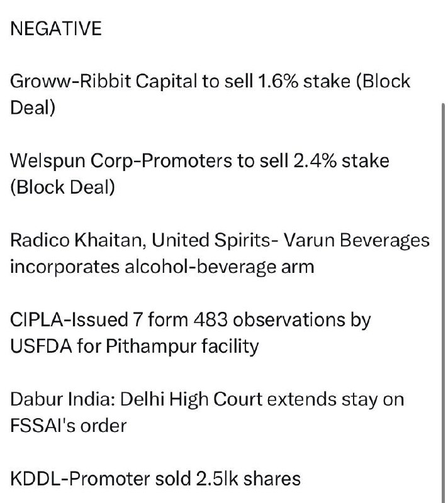The height and width of the screenshot is (503, 448).
Task: Click the word Deal) under Groww line
Action: pos(33,108)
